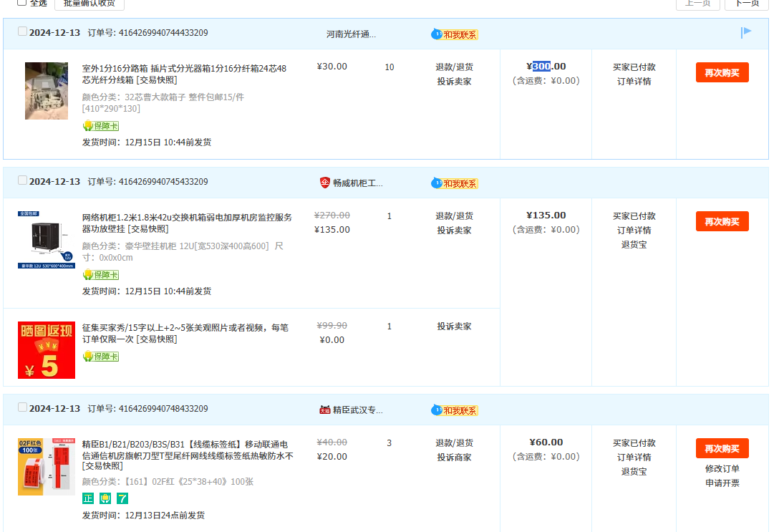Viewport: 779px width, 532px height.
Task: Go to next page with 下一页
Action: coord(747,4)
